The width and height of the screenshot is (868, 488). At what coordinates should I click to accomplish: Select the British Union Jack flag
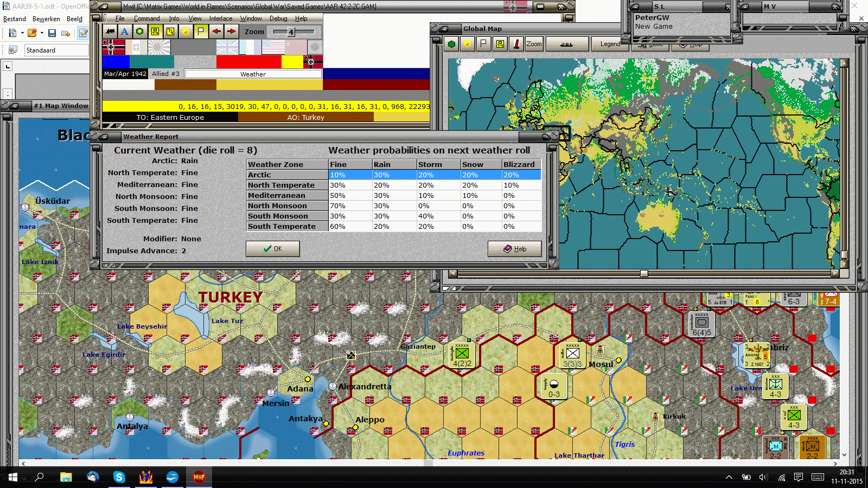tap(227, 47)
